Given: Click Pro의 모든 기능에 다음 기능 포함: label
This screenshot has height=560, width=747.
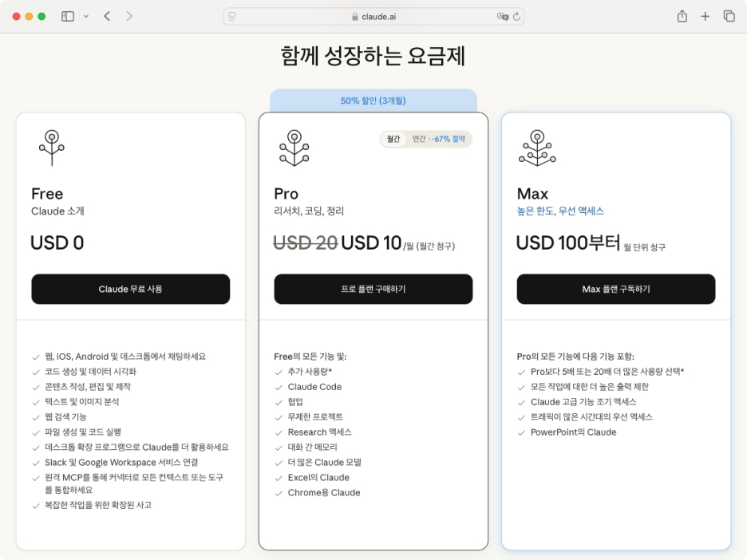Looking at the screenshot, I should pyautogui.click(x=575, y=357).
